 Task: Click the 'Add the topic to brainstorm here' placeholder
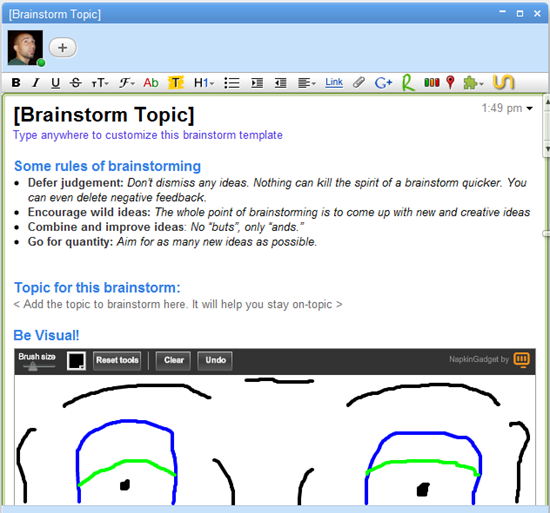click(x=178, y=304)
